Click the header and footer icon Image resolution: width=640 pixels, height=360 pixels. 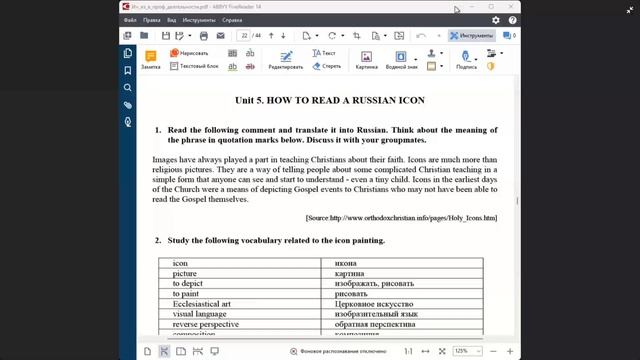click(x=431, y=66)
